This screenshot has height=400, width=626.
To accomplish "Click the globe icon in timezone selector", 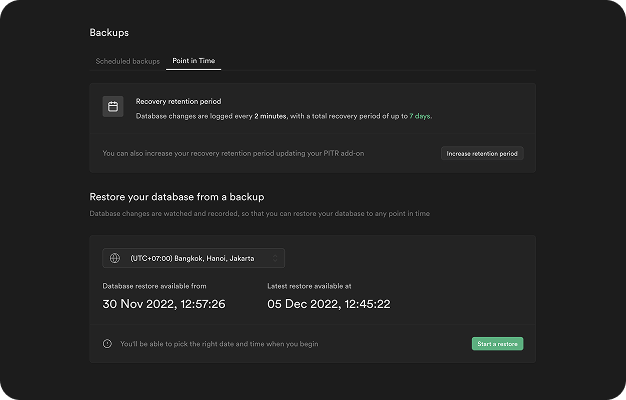I will tap(115, 258).
